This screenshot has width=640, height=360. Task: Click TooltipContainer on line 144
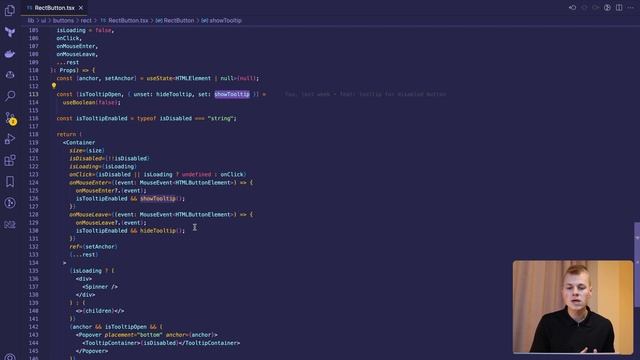[111, 343]
